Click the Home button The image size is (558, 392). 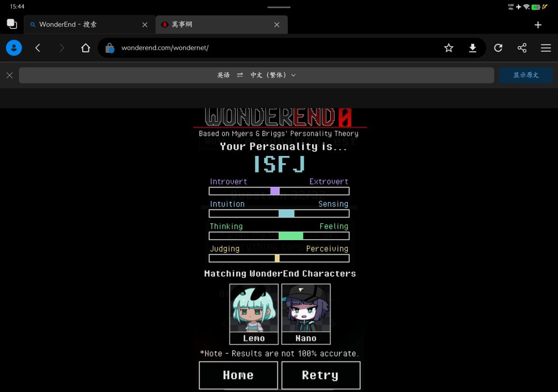point(238,375)
